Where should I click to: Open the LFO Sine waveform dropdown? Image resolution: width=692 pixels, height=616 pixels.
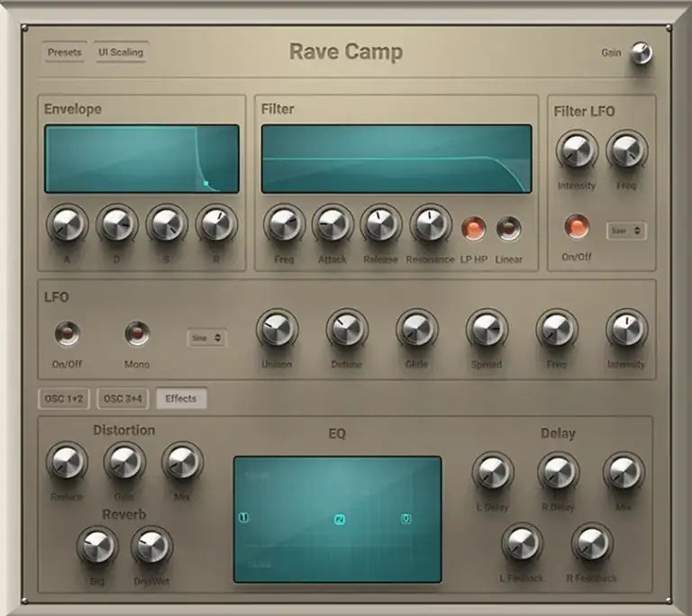point(206,338)
